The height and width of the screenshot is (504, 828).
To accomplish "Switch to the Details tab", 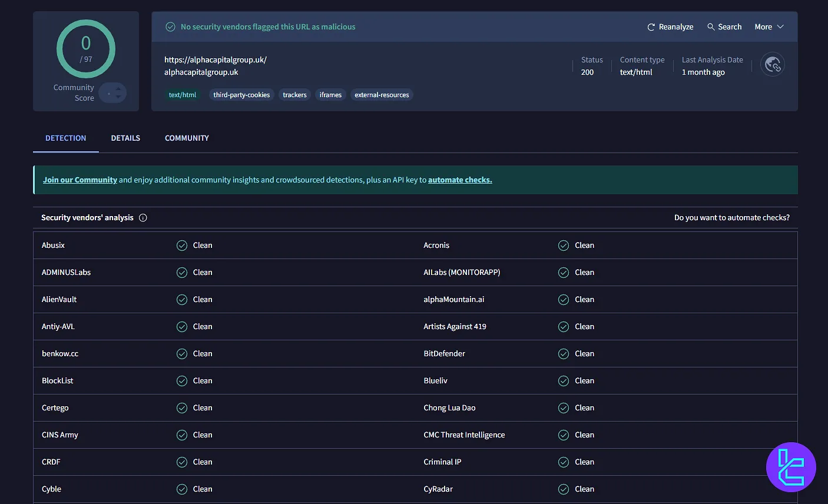I will click(x=125, y=138).
